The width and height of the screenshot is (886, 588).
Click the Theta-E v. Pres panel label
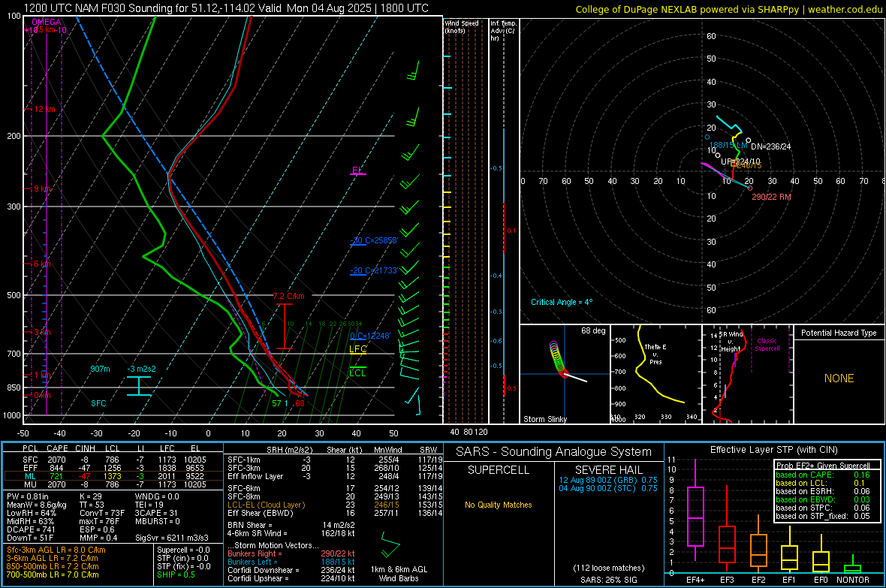(x=655, y=354)
